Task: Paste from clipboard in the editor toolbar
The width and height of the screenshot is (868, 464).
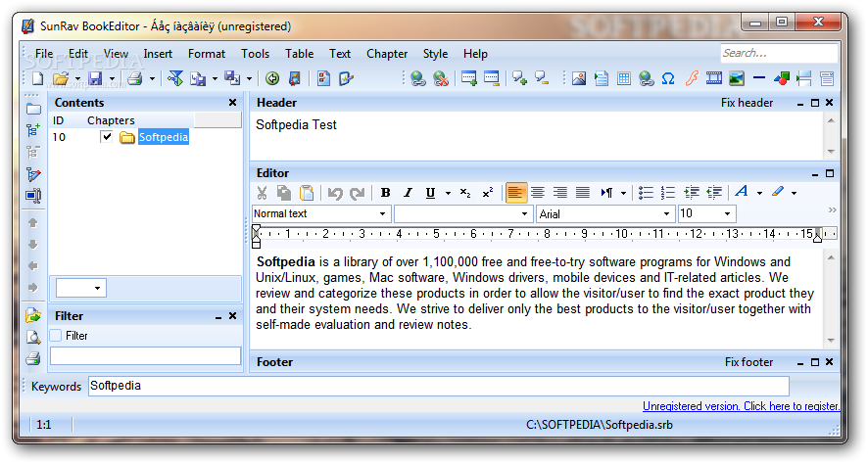Action: pyautogui.click(x=307, y=193)
